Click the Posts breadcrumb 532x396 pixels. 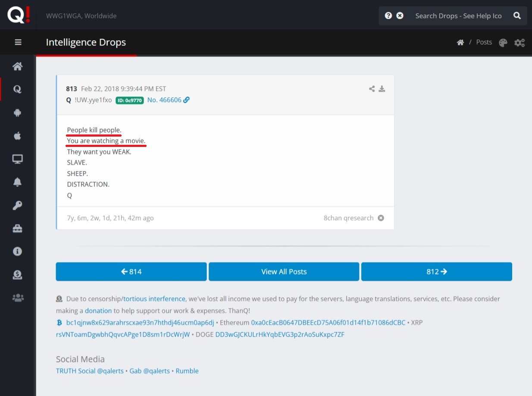[484, 42]
